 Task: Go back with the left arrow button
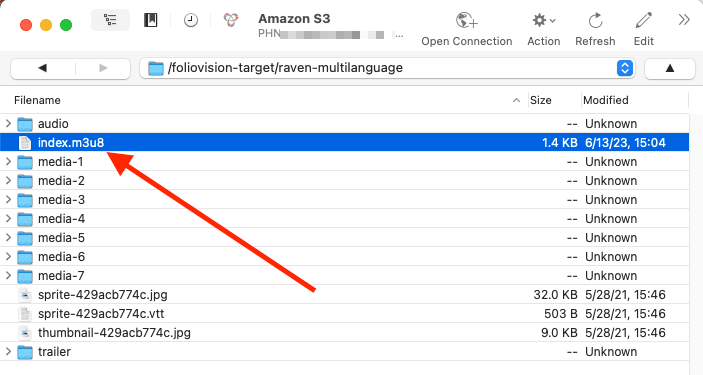[43, 68]
